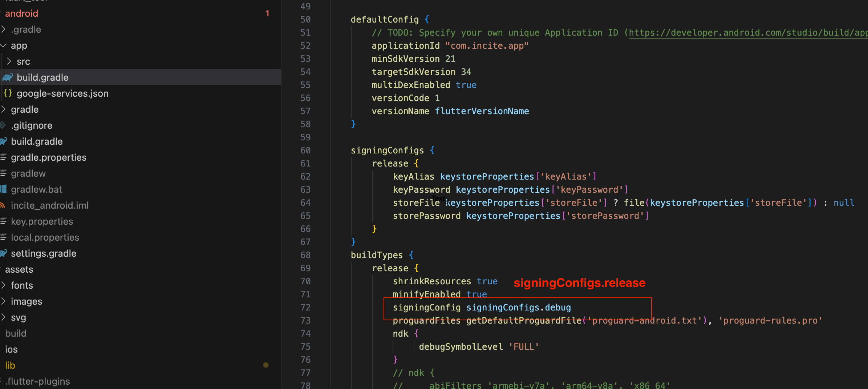Click the Windows icon next to gradlew.bat

(3, 189)
